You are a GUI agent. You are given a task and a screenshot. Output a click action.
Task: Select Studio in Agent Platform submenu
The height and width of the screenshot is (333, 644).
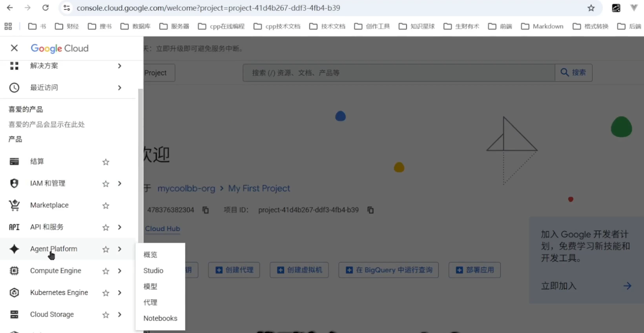(x=160, y=271)
